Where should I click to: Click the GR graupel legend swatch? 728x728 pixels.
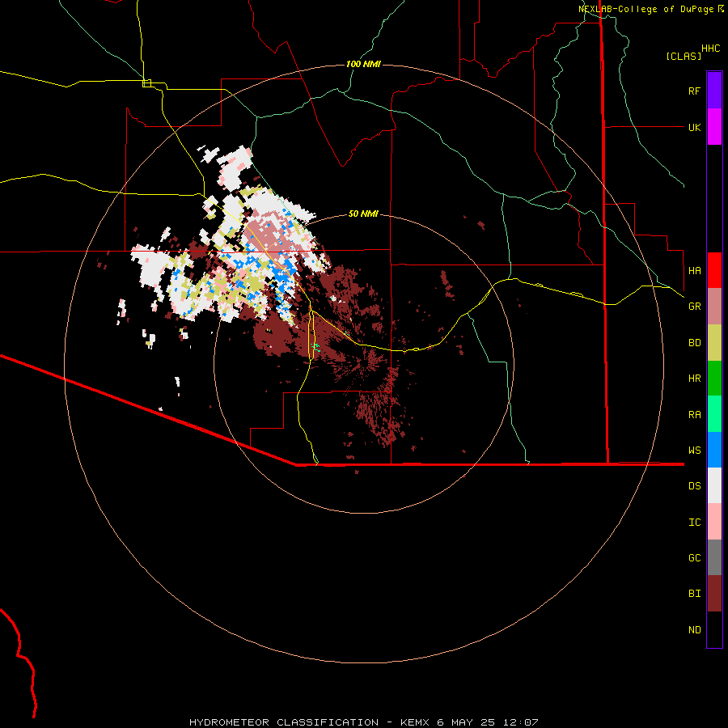point(714,307)
